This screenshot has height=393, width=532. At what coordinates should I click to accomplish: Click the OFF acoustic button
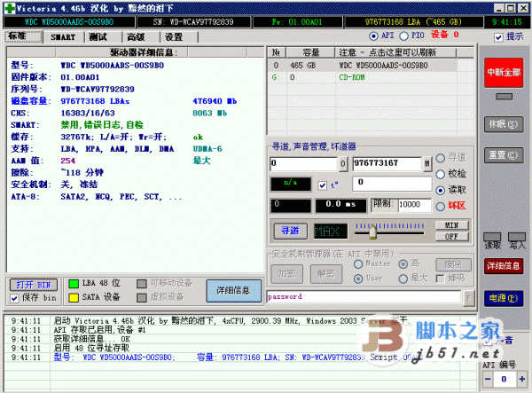coord(452,237)
